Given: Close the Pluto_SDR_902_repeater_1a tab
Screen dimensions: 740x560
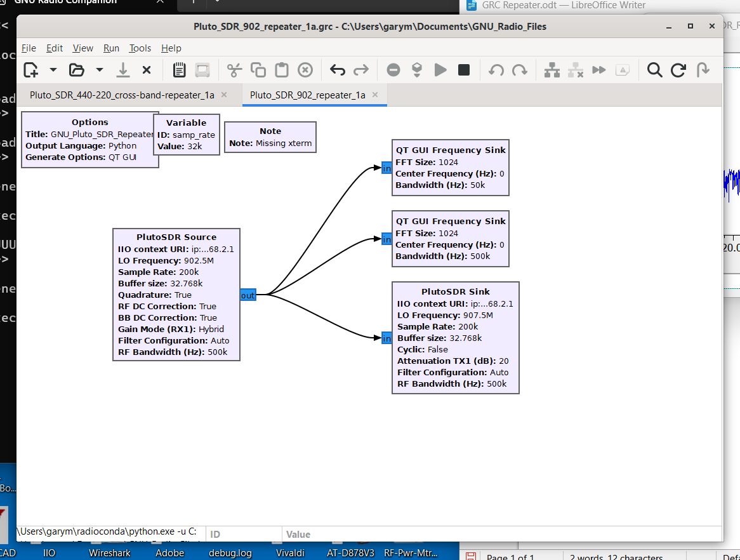Looking at the screenshot, I should [375, 95].
